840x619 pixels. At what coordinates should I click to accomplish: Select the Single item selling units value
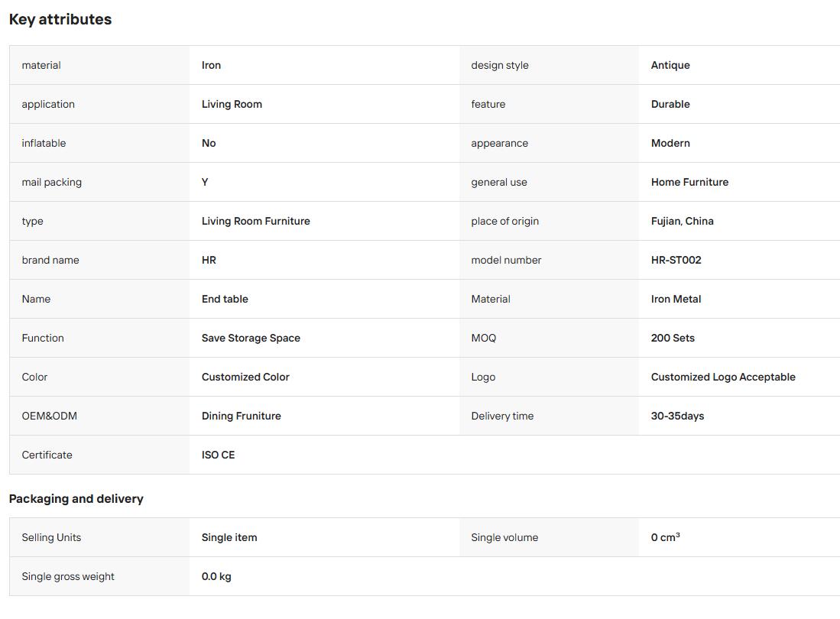pos(229,537)
